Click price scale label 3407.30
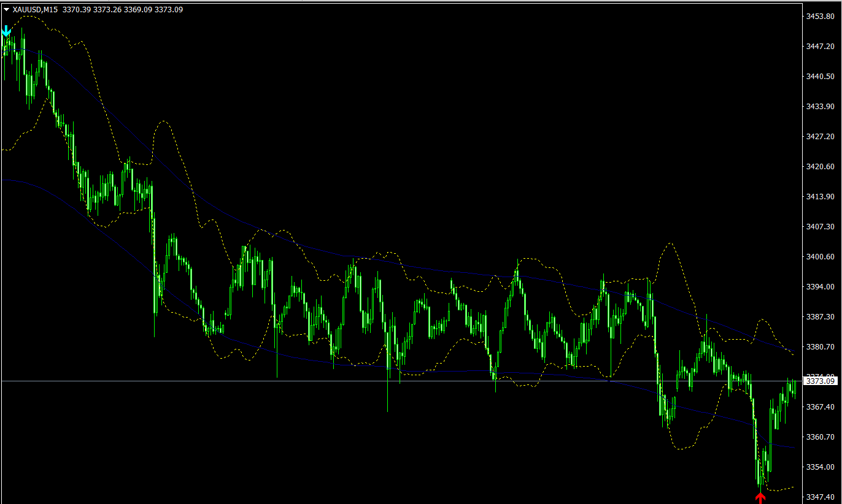 pyautogui.click(x=820, y=226)
